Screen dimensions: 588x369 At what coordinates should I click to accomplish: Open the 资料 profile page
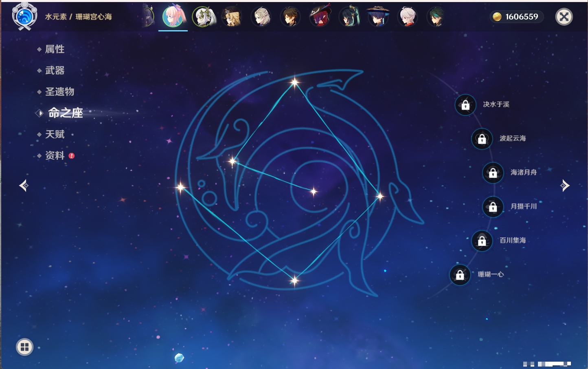tap(55, 155)
